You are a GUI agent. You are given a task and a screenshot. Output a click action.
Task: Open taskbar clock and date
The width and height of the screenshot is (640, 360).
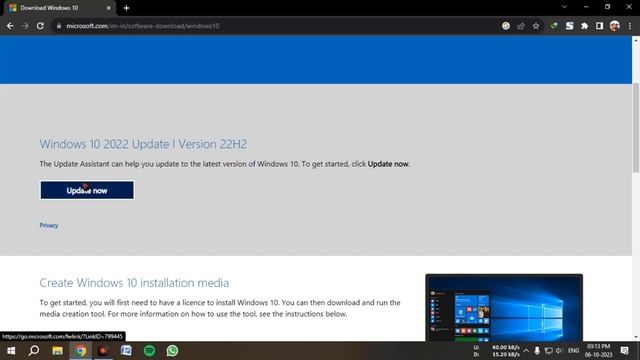(x=598, y=351)
